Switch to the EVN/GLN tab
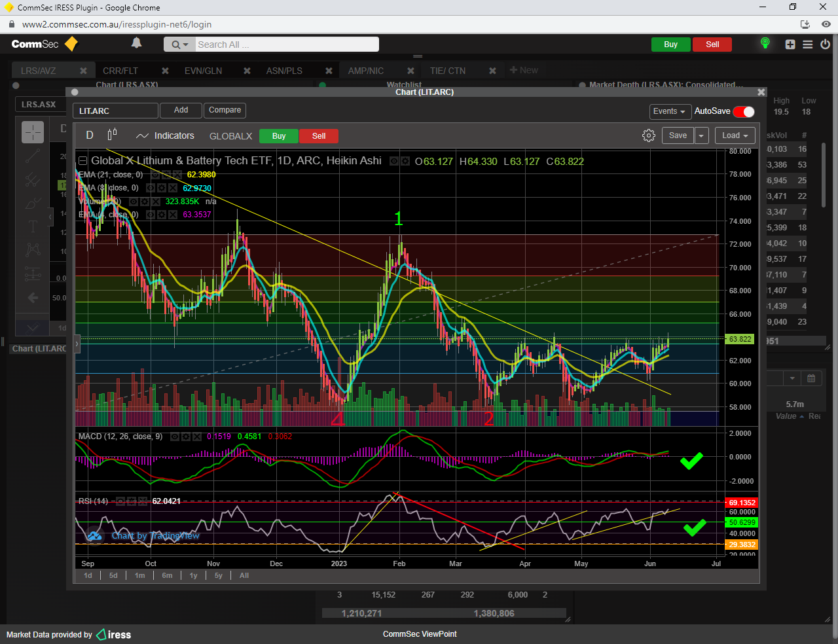The image size is (838, 644). [x=203, y=71]
